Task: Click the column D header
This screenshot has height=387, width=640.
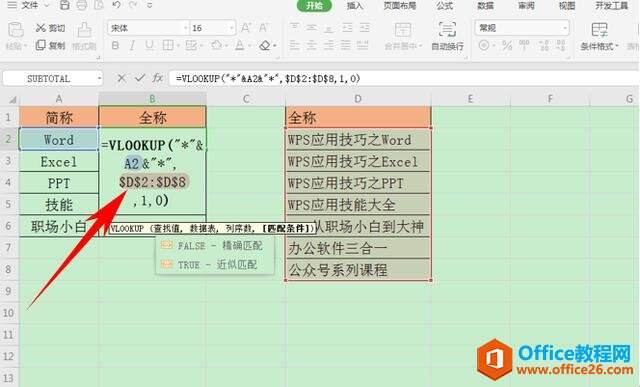Action: click(358, 99)
